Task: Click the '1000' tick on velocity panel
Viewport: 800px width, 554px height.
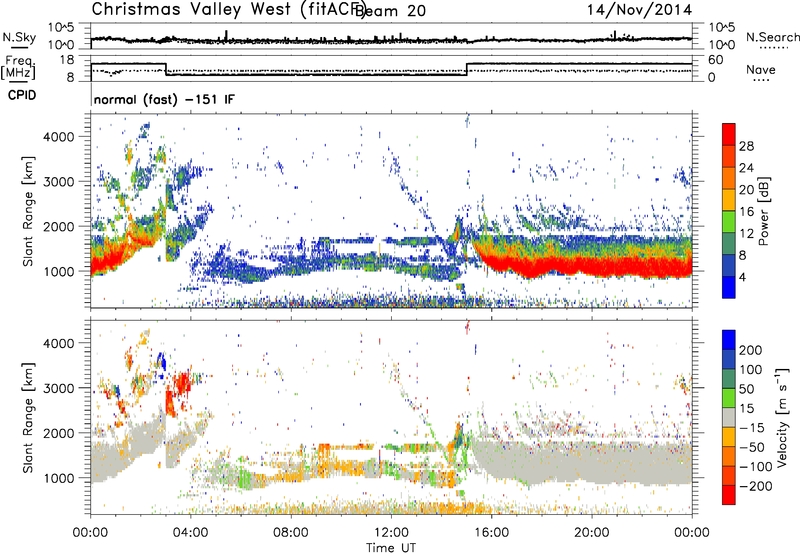Action: click(x=58, y=478)
